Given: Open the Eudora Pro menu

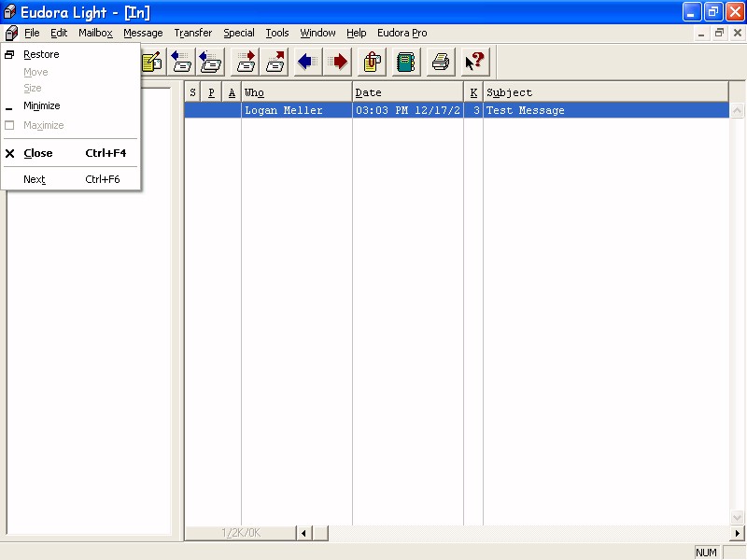Looking at the screenshot, I should pos(402,33).
